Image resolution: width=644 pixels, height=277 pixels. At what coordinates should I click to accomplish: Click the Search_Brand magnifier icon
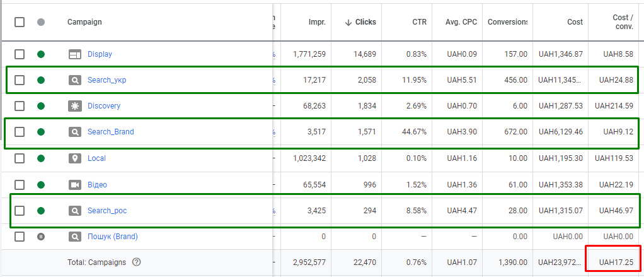(75, 132)
